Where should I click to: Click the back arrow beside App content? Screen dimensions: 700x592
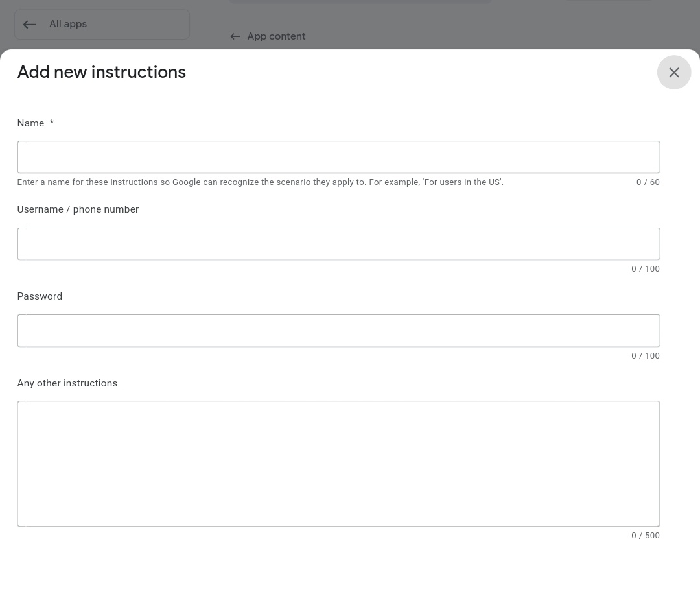(235, 36)
